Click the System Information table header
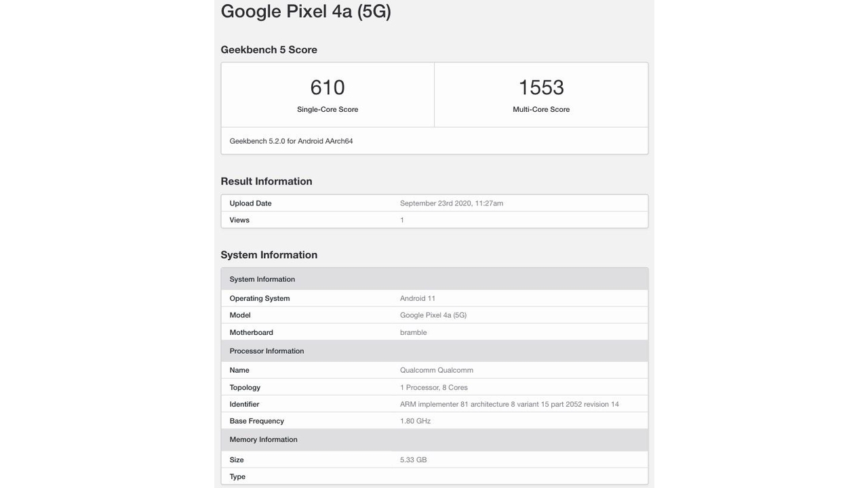Screen dimensions: 868x488 coord(435,279)
